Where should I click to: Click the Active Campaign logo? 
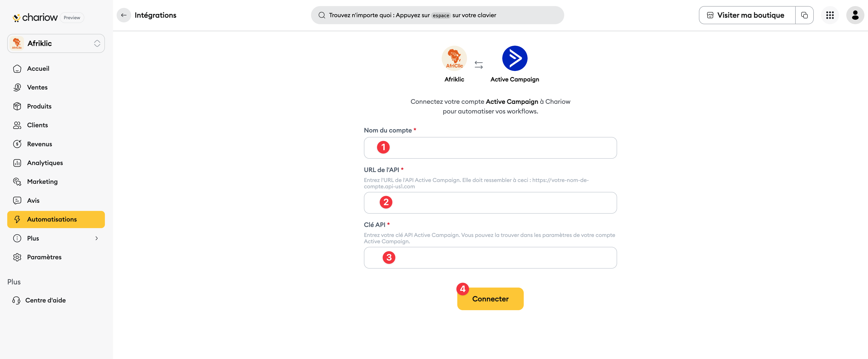(x=514, y=58)
